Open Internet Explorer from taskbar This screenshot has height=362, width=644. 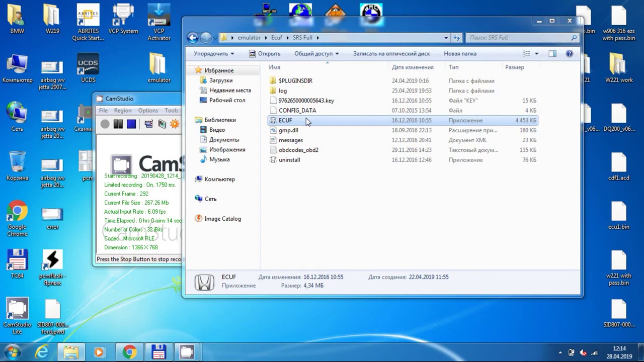[x=42, y=352]
